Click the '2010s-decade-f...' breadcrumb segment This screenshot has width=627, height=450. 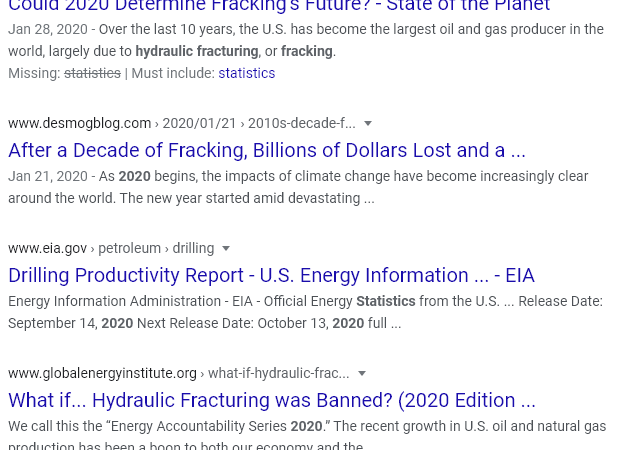(302, 123)
